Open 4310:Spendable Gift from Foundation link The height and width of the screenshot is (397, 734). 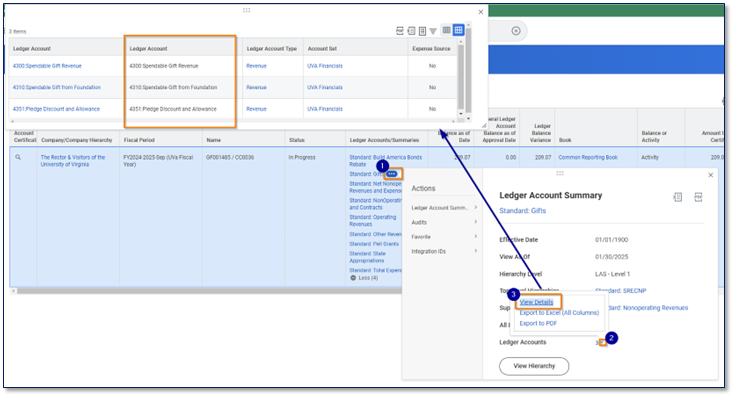57,88
